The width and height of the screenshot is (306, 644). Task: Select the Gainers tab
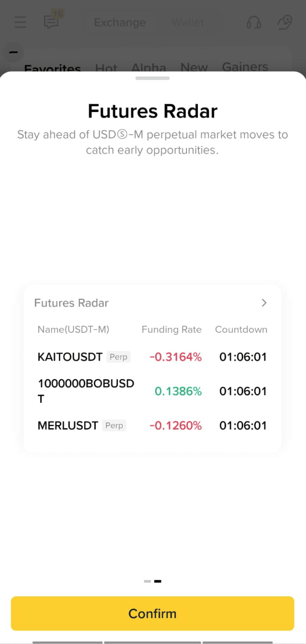point(245,67)
